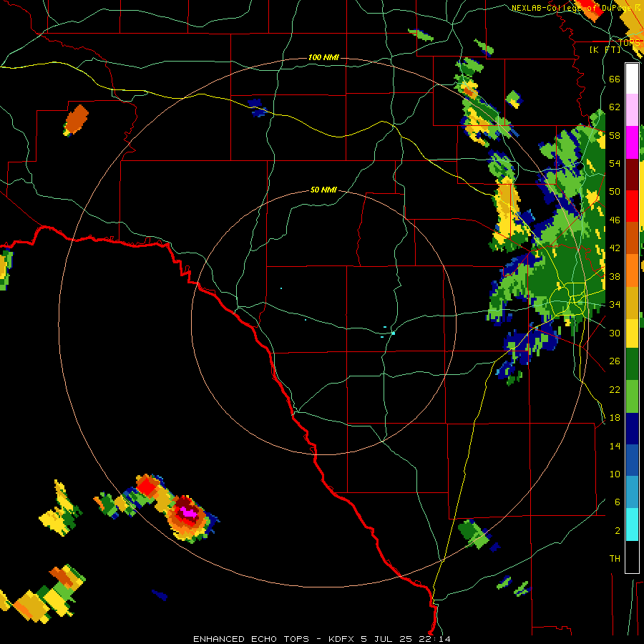Click the '50 NMI' range ring label

pyautogui.click(x=323, y=190)
